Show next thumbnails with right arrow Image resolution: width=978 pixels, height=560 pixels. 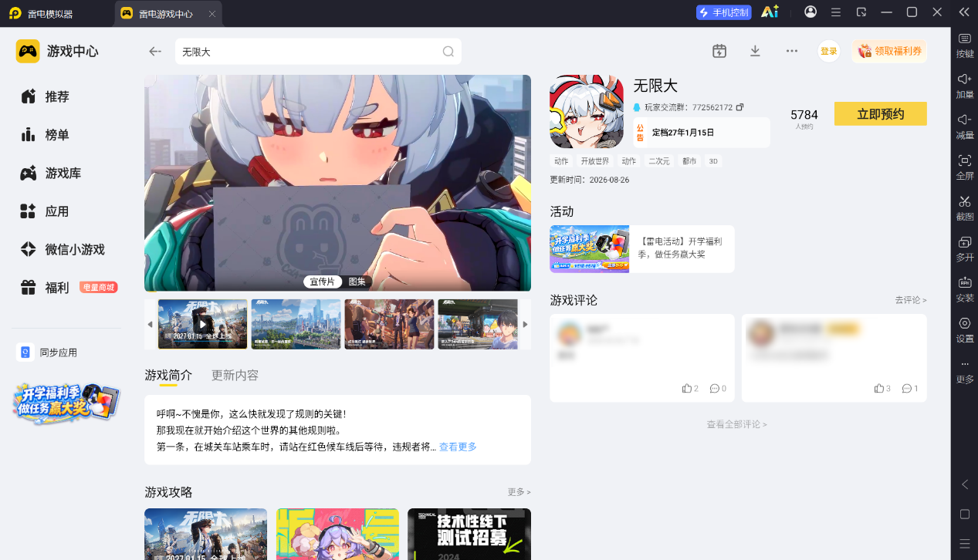(525, 324)
